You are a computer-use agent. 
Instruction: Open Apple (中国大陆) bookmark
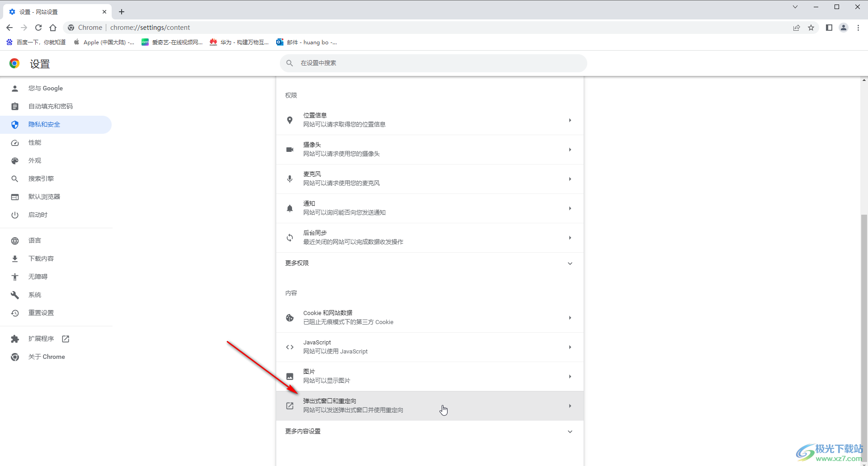click(x=104, y=42)
